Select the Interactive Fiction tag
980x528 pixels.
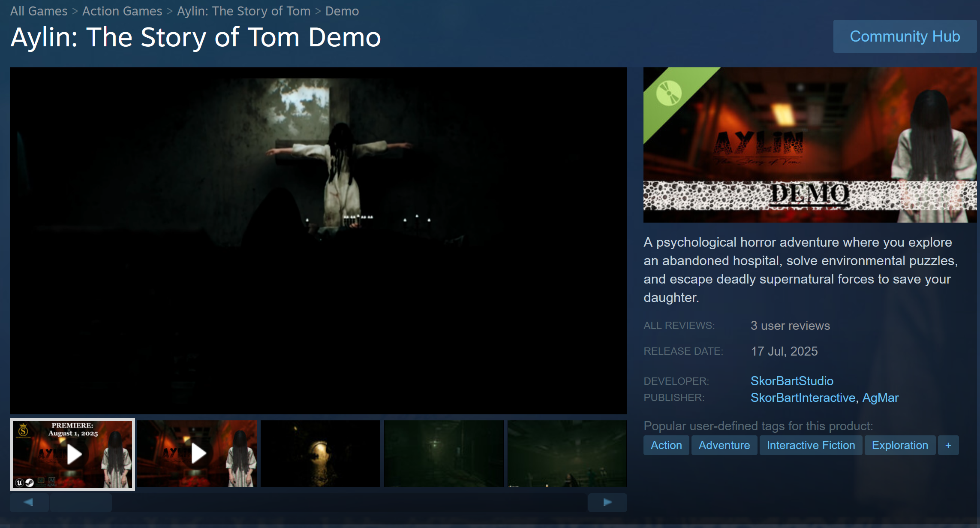(811, 445)
